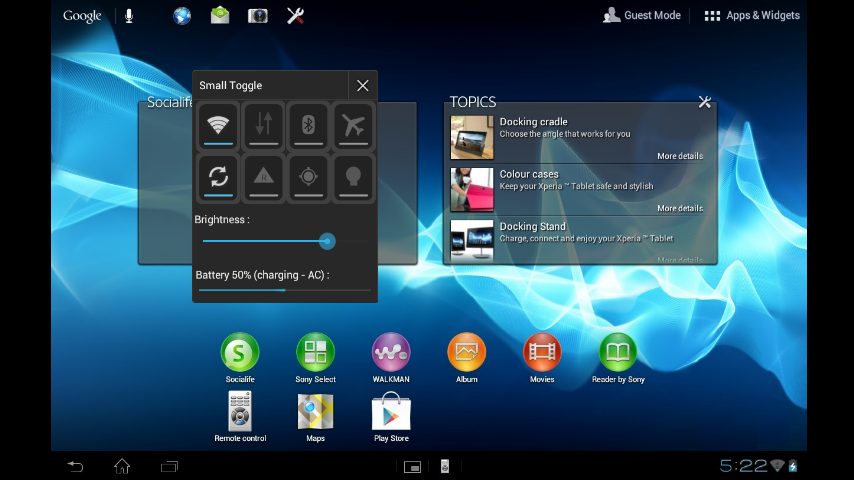Open the Play Store app
The width and height of the screenshot is (854, 480).
click(x=390, y=412)
